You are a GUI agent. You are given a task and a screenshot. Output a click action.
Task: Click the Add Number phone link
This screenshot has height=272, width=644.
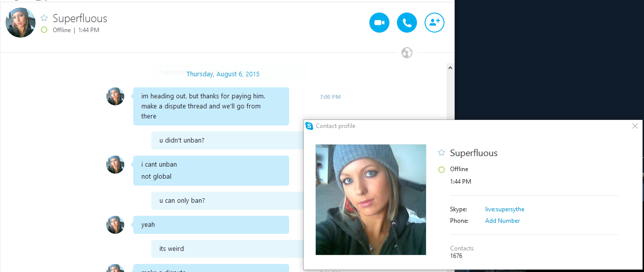click(x=503, y=221)
